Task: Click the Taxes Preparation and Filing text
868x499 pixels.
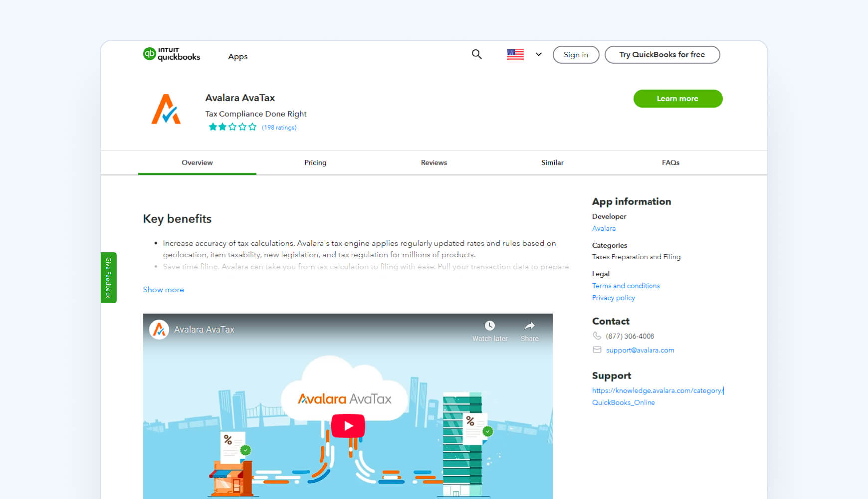Action: point(636,257)
